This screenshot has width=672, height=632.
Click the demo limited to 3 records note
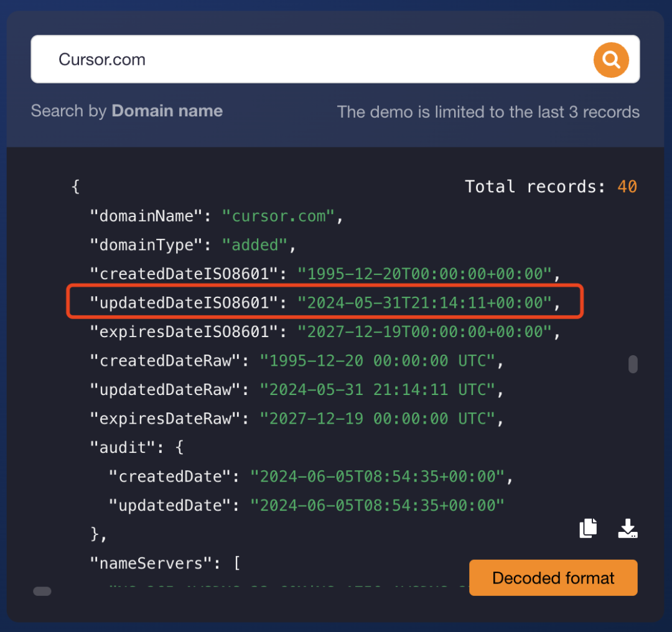click(x=488, y=112)
